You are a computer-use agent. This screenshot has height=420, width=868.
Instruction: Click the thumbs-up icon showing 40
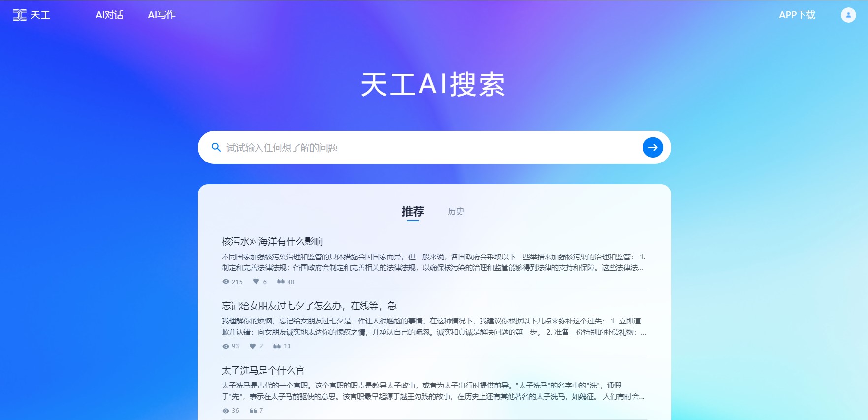281,281
